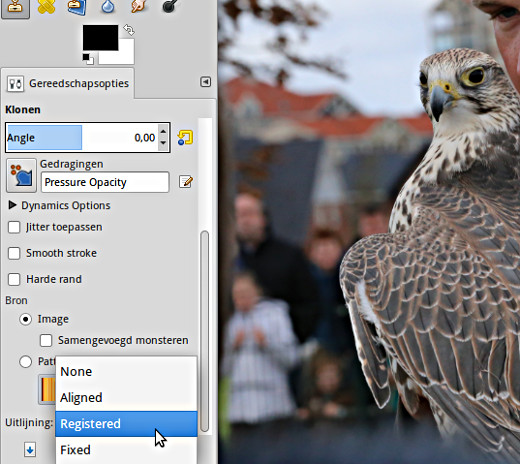Click the Pressure Opacity dynamics field
This screenshot has width=520, height=464.
pos(105,182)
